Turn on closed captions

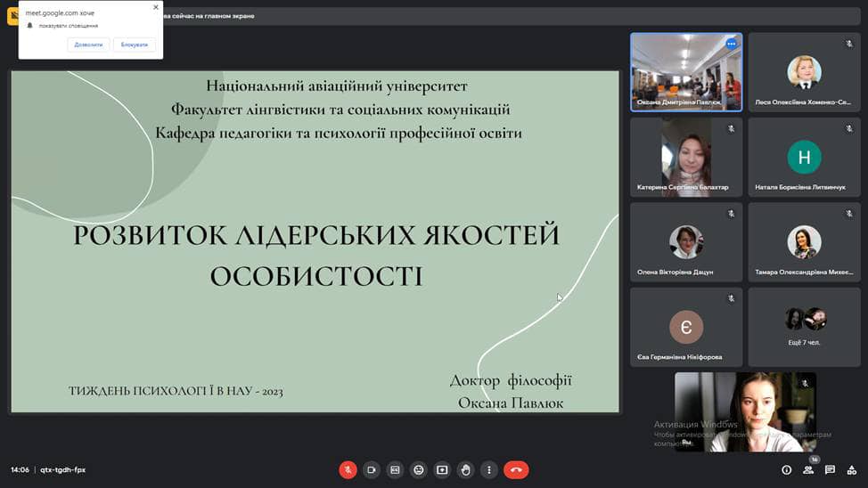(395, 469)
